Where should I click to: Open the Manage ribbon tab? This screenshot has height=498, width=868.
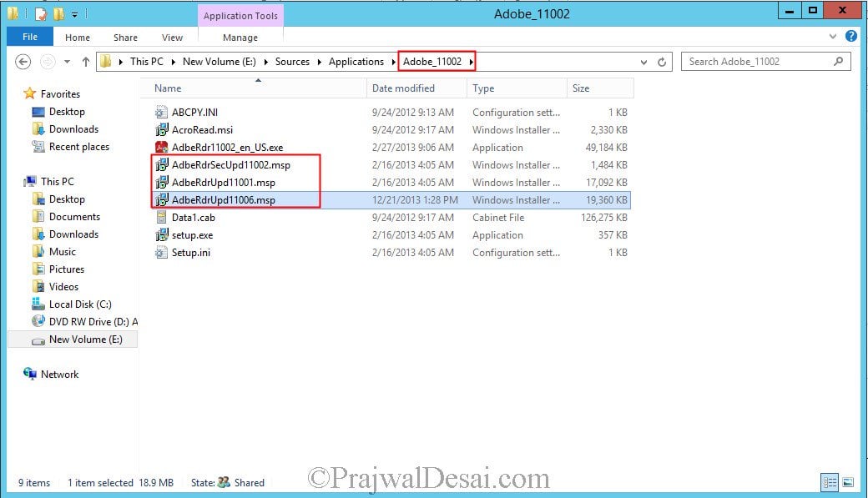[240, 37]
